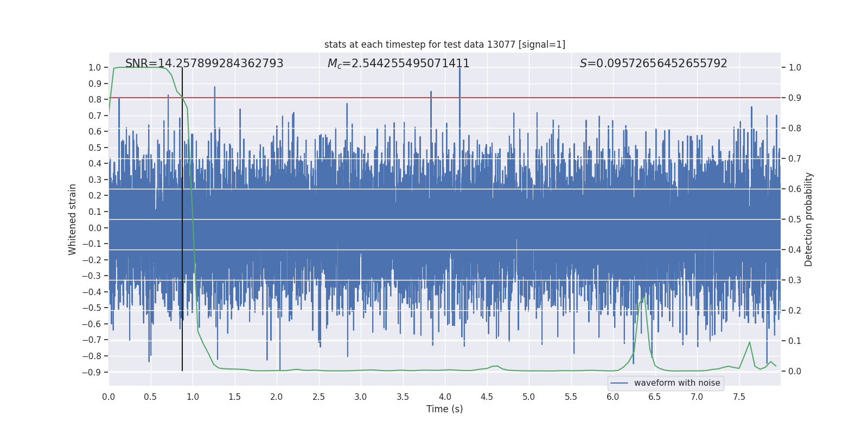868x434 pixels.
Task: Click the plot title mentioning test data 13077
Action: (444, 44)
